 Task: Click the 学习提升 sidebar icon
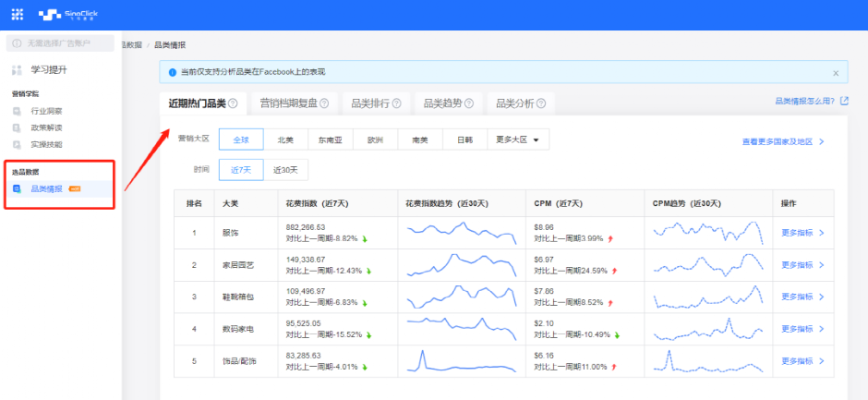point(18,70)
